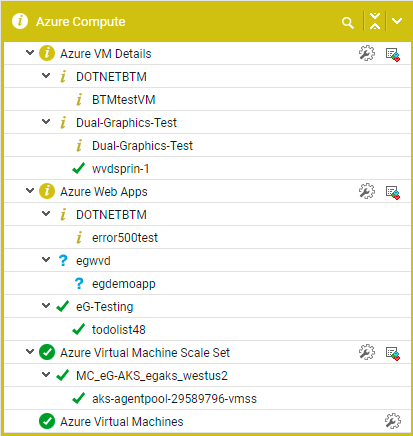Select aks-agentpool-29589796-vmss entry
The width and height of the screenshot is (413, 436).
(174, 399)
